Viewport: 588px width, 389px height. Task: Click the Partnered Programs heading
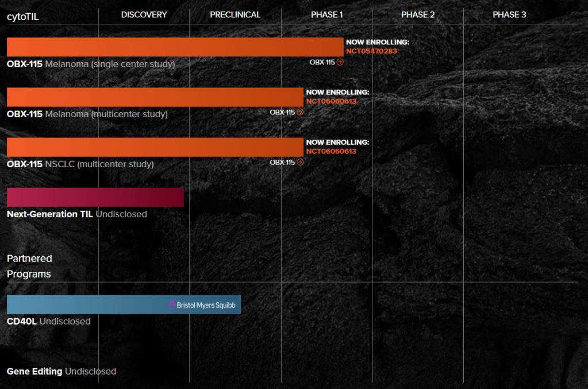point(29,266)
